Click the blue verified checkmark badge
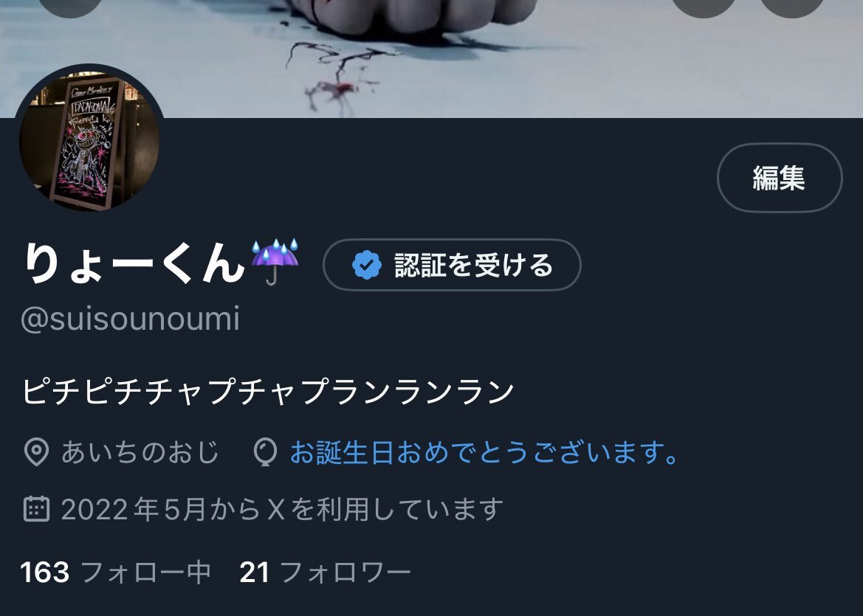863x616 pixels. (x=367, y=265)
